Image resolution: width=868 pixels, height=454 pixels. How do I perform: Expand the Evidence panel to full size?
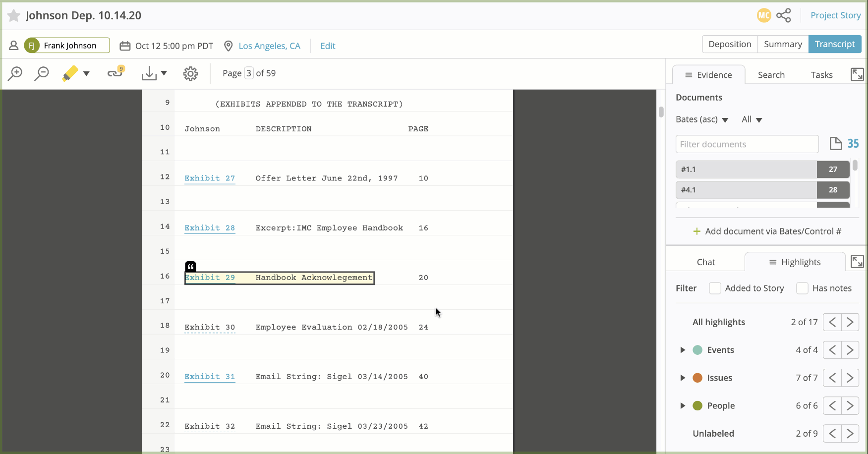857,74
